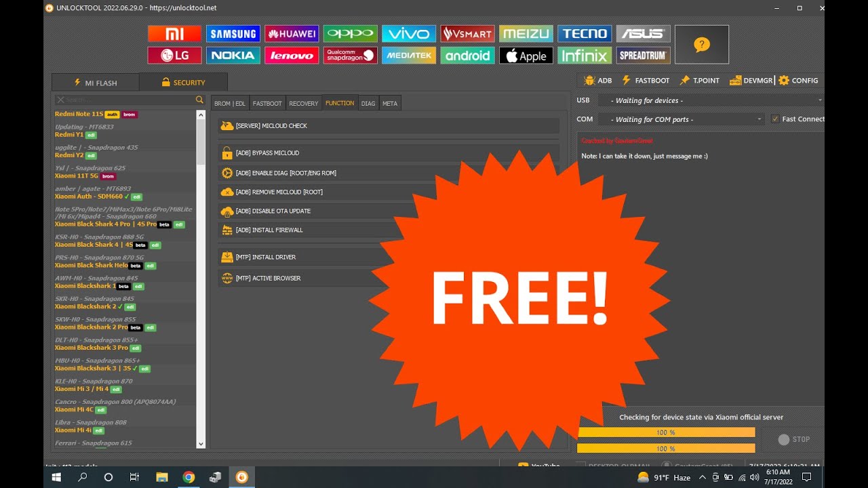Viewport: 868px width, 488px height.
Task: Choose the Samsung brand tile
Action: point(233,34)
